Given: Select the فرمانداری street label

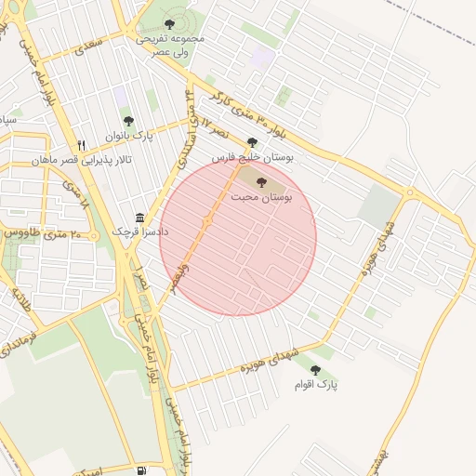Looking at the screenshot, I should 18,345.
